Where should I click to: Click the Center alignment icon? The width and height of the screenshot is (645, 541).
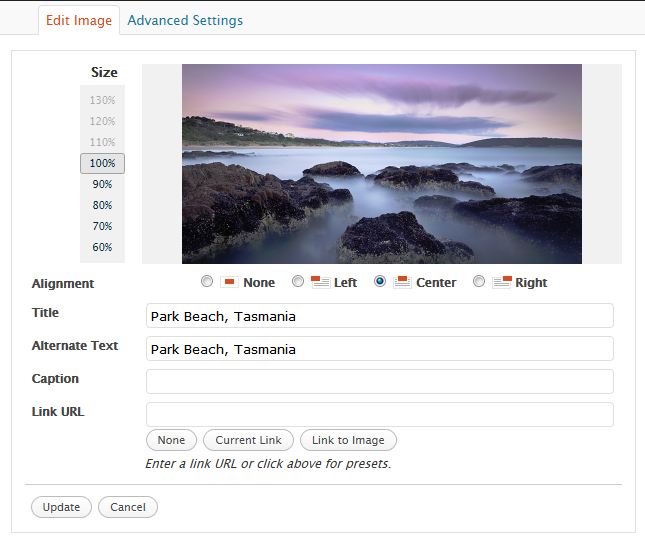coord(402,282)
